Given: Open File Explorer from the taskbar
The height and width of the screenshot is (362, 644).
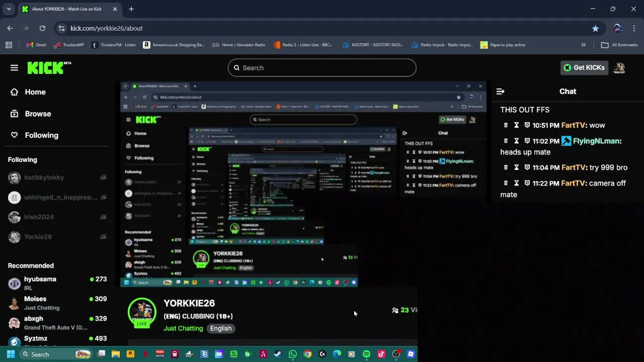Looking at the screenshot, I should [x=116, y=354].
